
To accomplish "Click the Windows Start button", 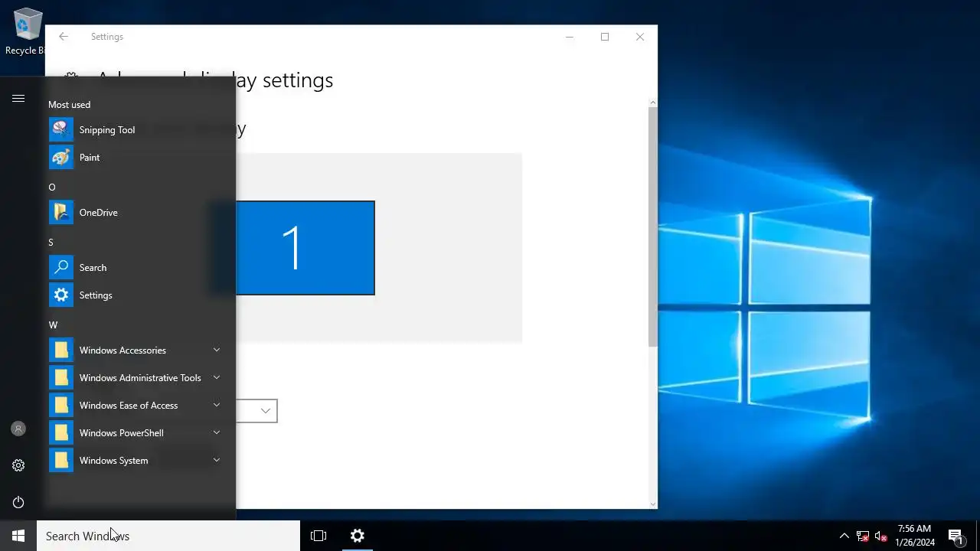I will 18,536.
